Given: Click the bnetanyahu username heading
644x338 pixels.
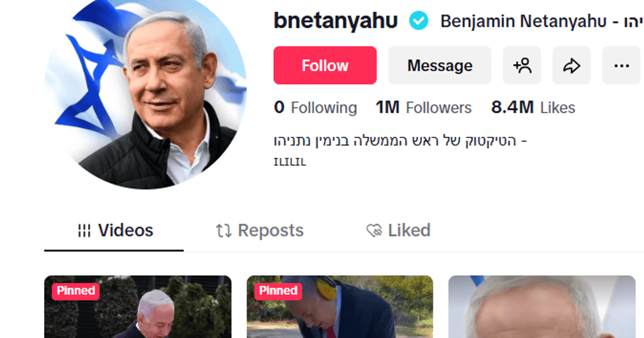Looking at the screenshot, I should click(336, 21).
